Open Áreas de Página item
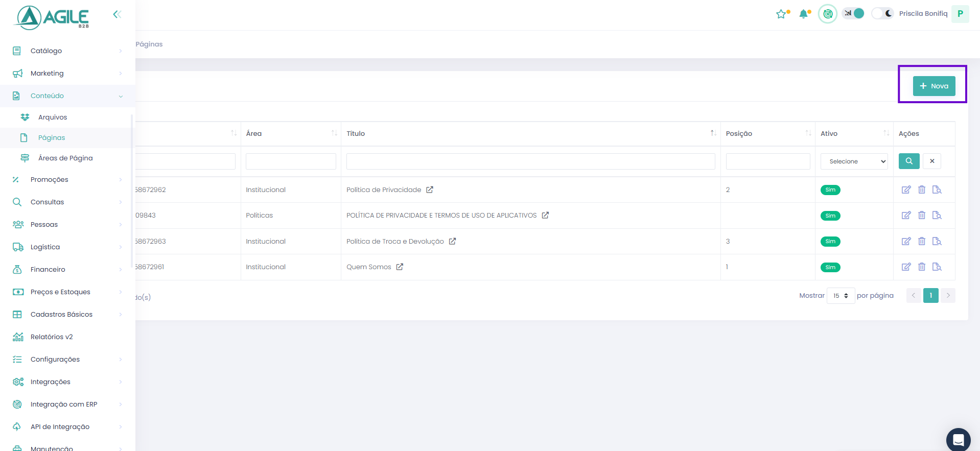The width and height of the screenshot is (980, 451). point(67,158)
